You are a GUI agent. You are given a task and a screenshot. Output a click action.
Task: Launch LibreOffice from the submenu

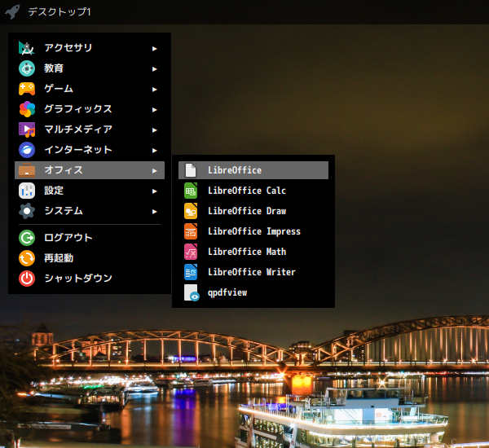[x=253, y=170]
